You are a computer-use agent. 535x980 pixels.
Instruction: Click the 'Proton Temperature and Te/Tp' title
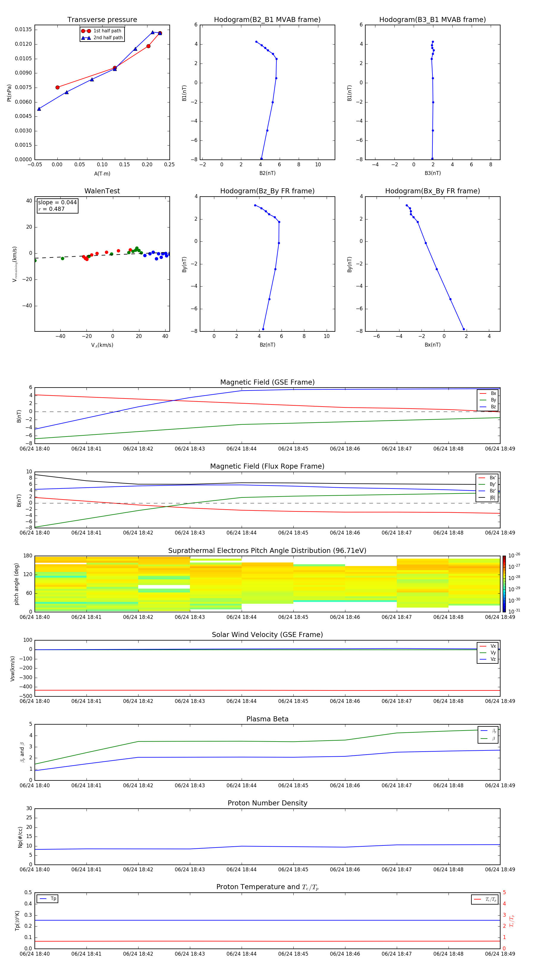[267, 887]
